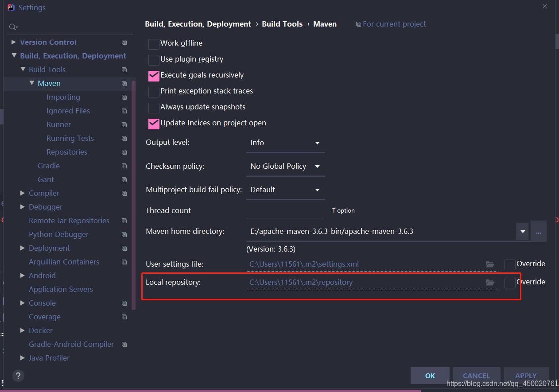Click project-level icon beside Compiler

124,194
